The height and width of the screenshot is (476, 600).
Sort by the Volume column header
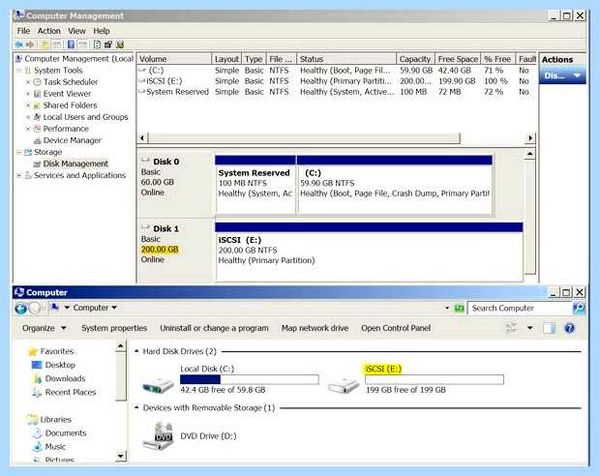[174, 59]
